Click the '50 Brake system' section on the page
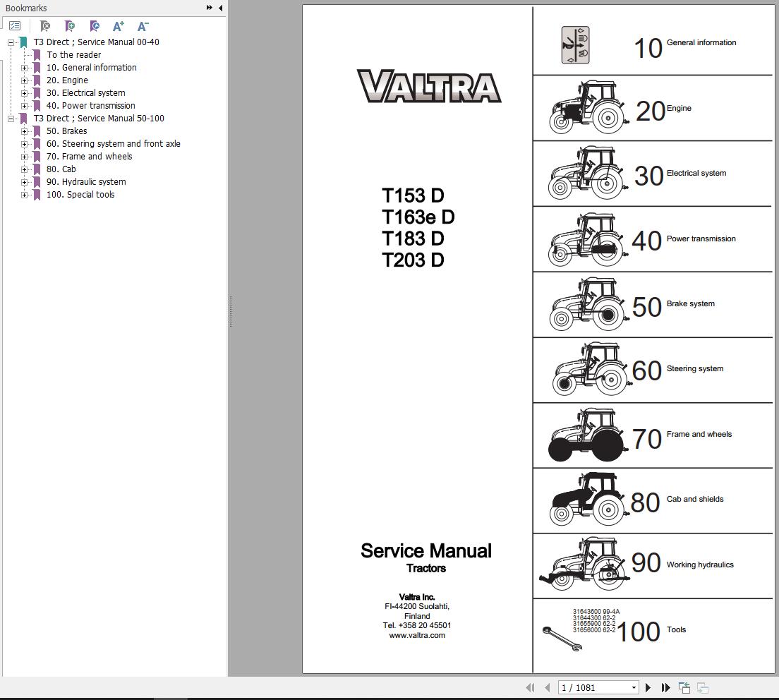Viewport: 779px width, 700px height. coord(652,305)
